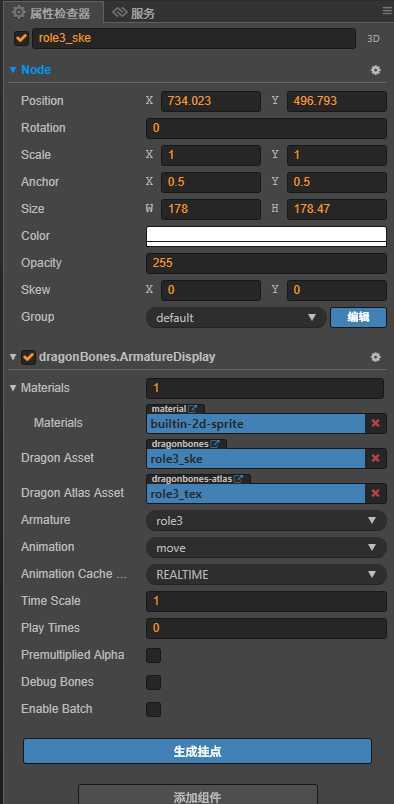Collapse the dragonBones.ArmatureDisplay section
Screen dimensions: 394x804
13,357
